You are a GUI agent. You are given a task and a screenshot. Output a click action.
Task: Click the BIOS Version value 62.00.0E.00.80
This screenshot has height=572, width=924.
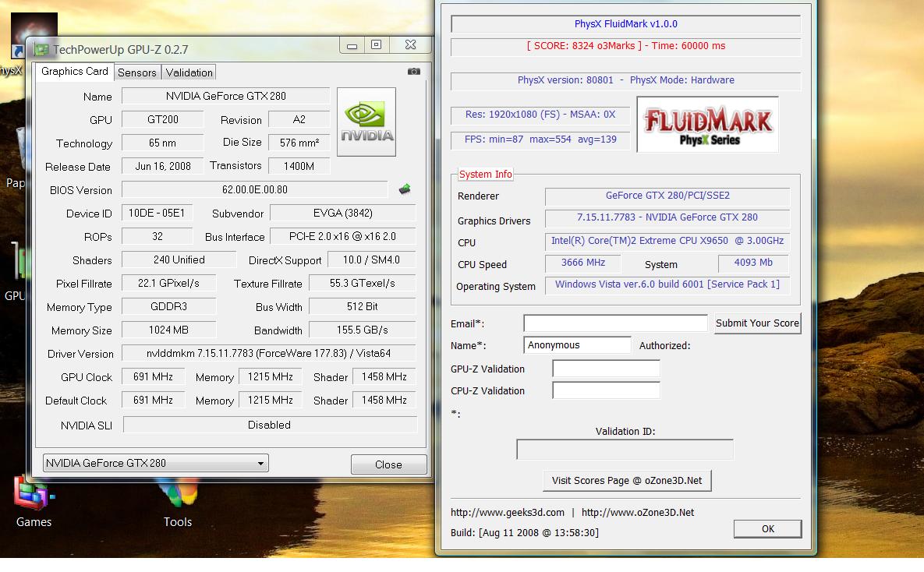point(254,189)
